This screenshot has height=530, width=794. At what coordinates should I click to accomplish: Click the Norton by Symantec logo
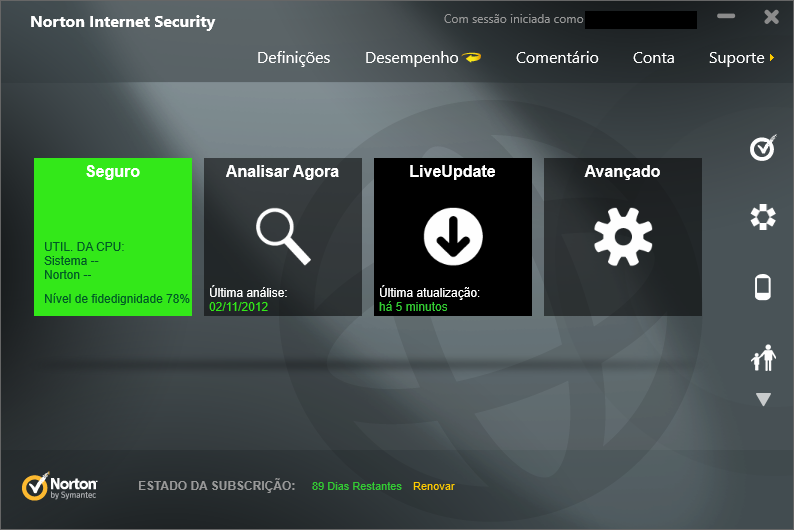click(x=59, y=486)
